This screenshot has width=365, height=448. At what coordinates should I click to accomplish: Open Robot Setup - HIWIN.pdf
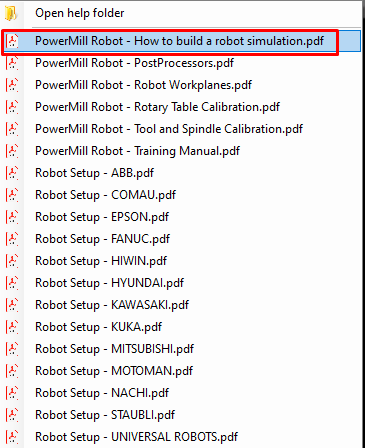182,261
